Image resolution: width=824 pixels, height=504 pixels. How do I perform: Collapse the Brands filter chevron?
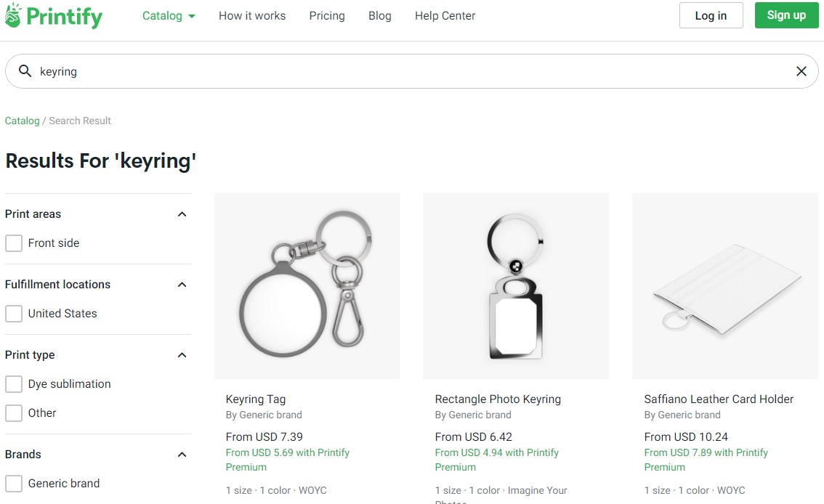point(182,454)
